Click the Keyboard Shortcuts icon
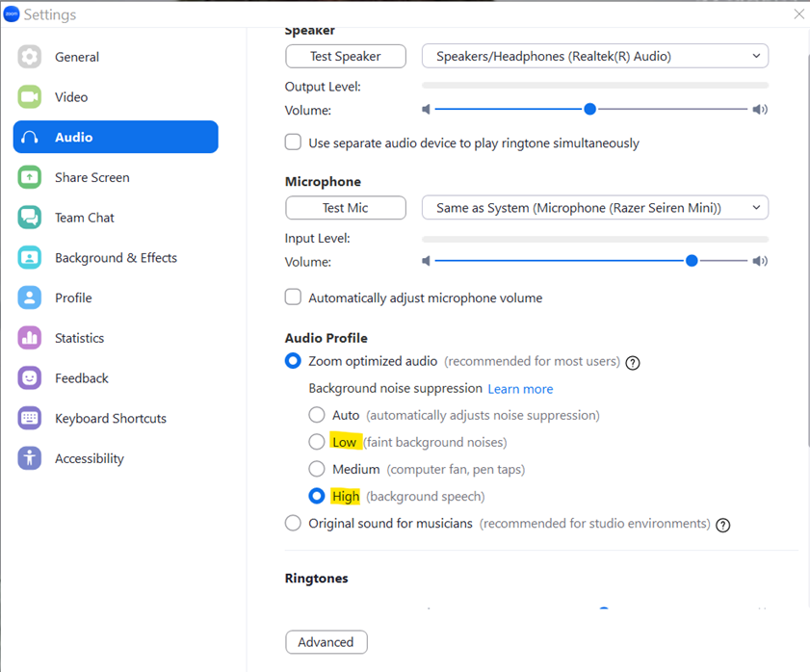 pos(30,419)
